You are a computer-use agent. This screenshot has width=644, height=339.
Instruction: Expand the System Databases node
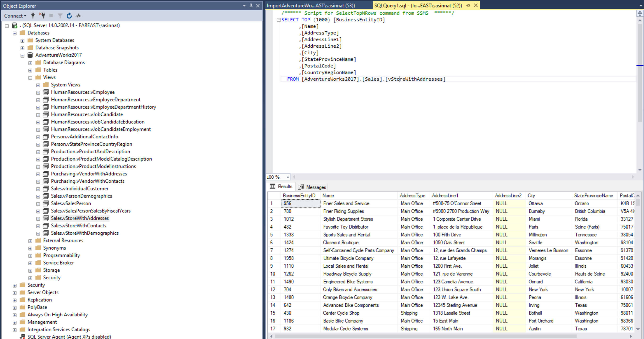tap(22, 41)
